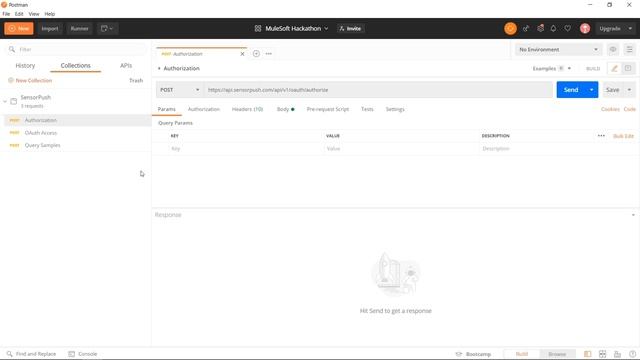This screenshot has height=360, width=640.
Task: Click the orange sync status icon
Action: point(510,29)
